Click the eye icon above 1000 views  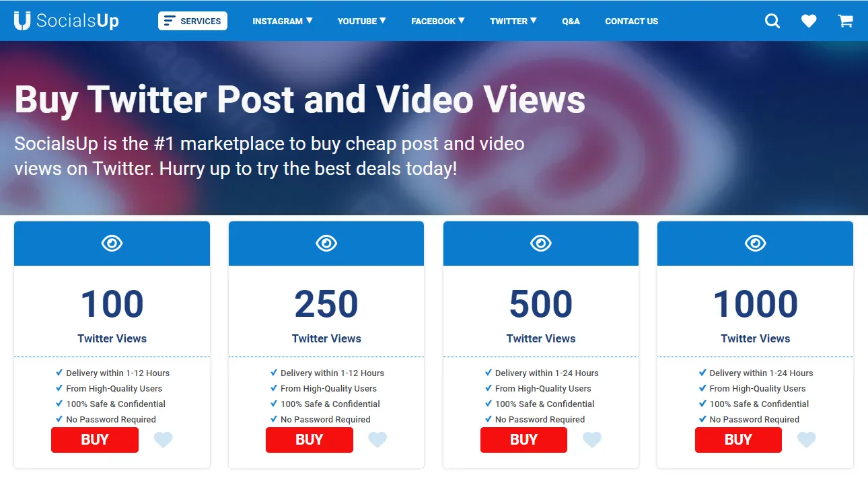point(755,243)
